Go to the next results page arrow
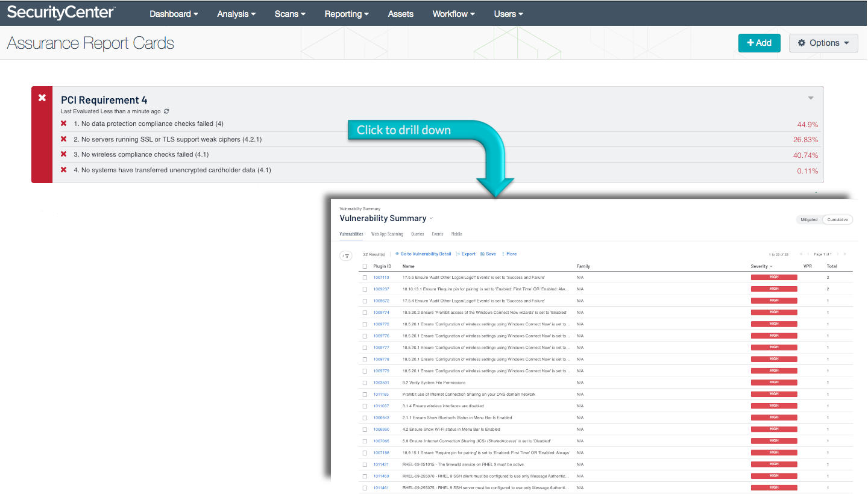The width and height of the screenshot is (868, 494). click(837, 254)
